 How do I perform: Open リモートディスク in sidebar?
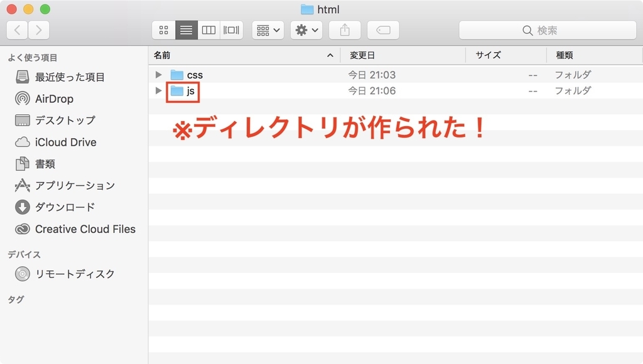tap(75, 274)
